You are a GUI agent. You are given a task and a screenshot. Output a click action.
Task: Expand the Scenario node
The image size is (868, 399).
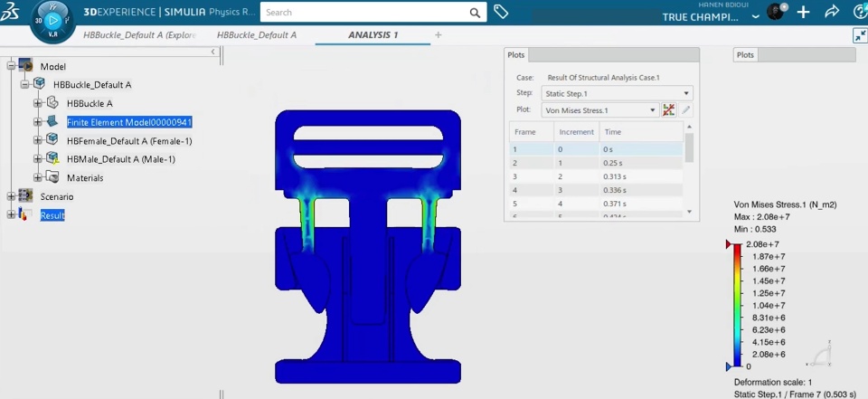(11, 196)
